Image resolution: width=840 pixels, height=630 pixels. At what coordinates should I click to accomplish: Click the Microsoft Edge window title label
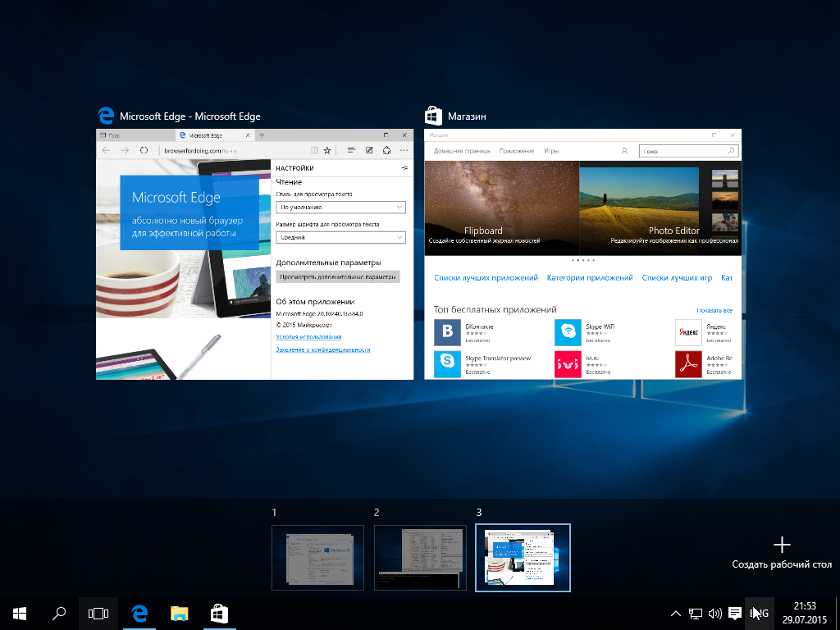tap(190, 116)
